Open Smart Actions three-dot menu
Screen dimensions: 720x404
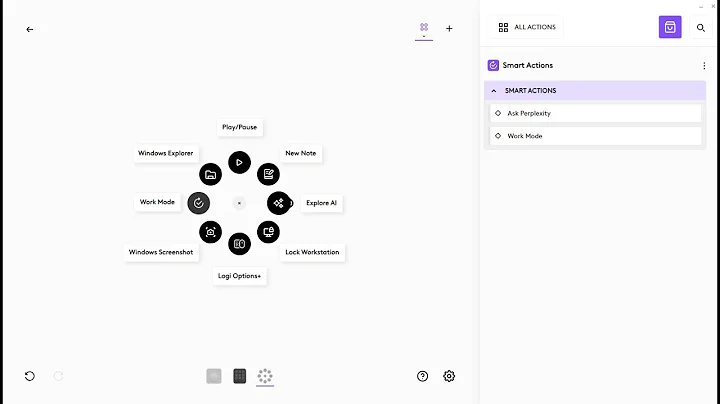point(704,66)
